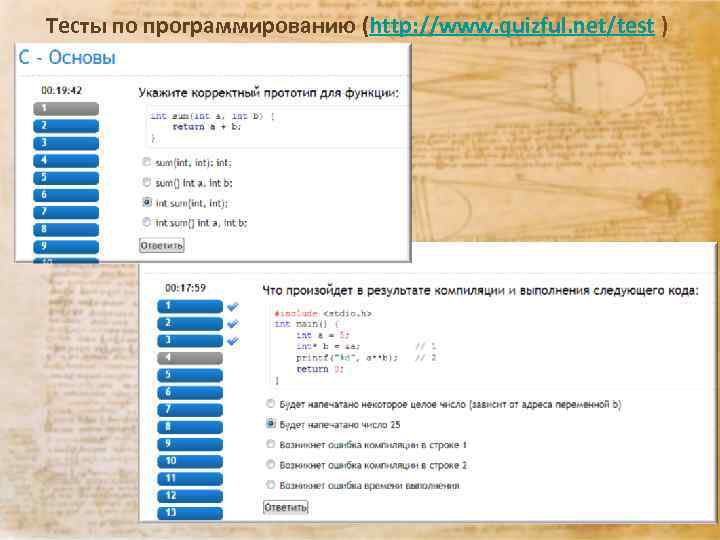Go to question 9 in lower quiz
This screenshot has width=720, height=540.
tap(190, 444)
